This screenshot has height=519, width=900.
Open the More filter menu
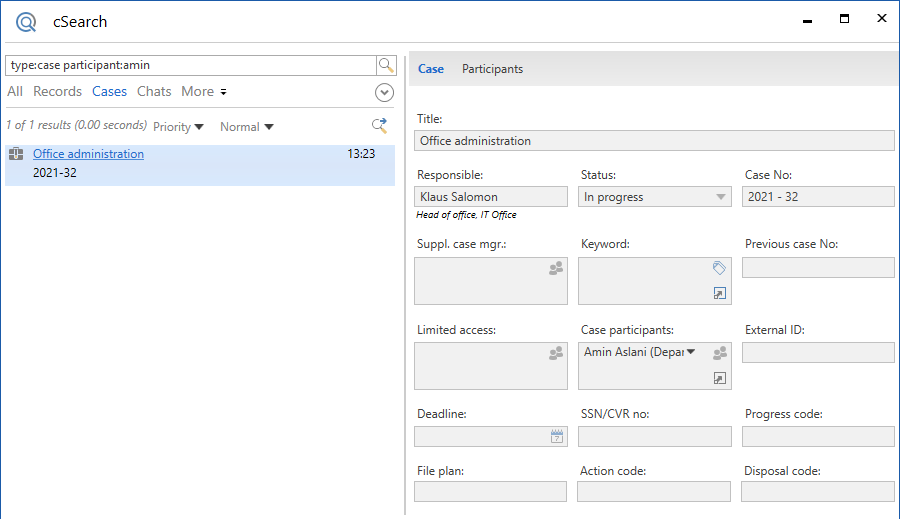pyautogui.click(x=203, y=91)
